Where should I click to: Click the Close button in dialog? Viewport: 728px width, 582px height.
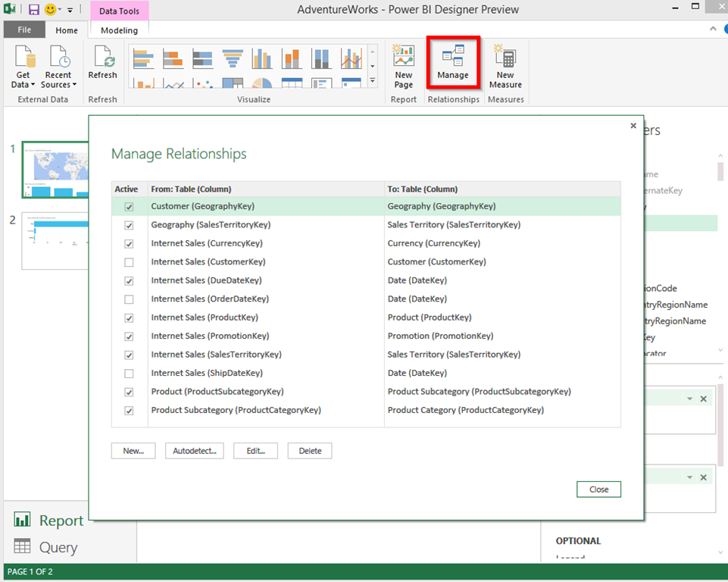[598, 489]
